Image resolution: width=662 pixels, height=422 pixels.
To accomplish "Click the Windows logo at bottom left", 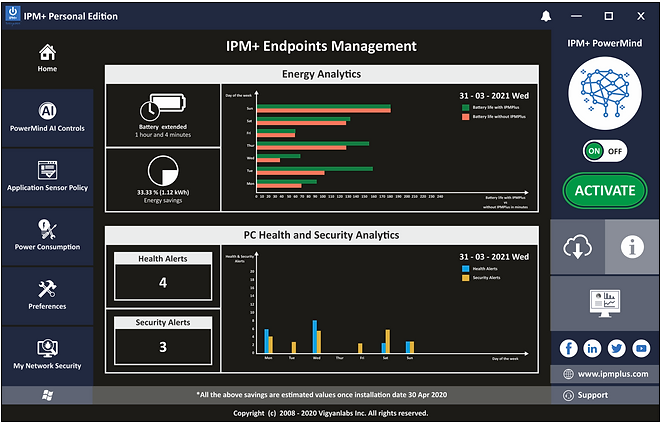I will point(47,395).
